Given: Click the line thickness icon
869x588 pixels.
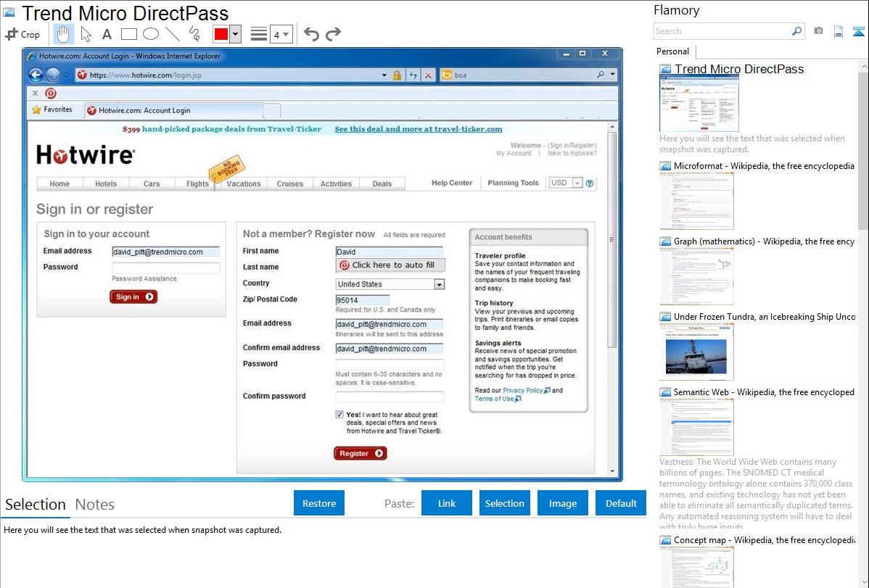Looking at the screenshot, I should [258, 34].
